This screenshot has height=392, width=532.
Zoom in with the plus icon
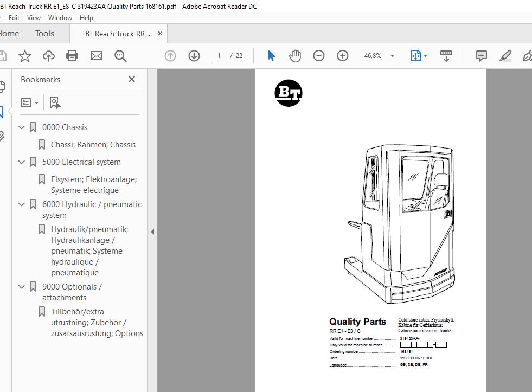(343, 56)
